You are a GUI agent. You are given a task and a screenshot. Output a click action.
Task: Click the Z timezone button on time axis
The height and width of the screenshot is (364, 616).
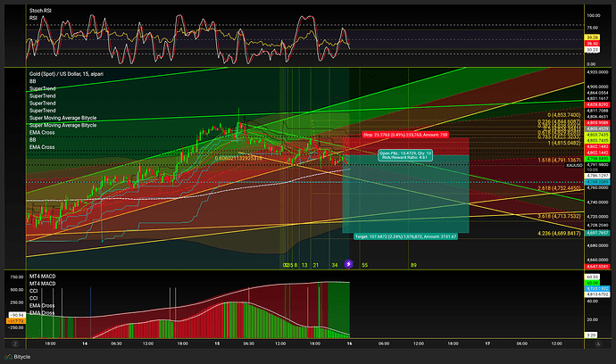(15, 343)
